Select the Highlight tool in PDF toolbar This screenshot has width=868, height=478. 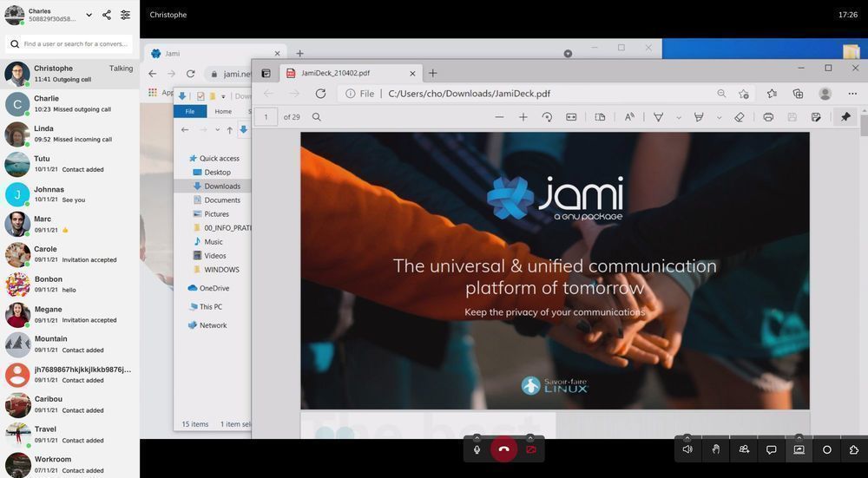click(x=699, y=117)
